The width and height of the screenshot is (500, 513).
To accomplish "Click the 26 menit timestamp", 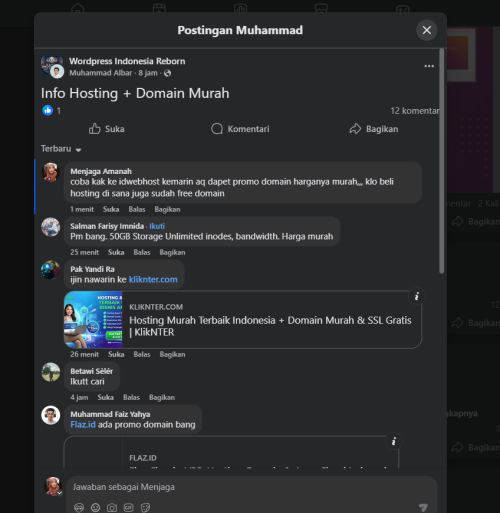I will tap(84, 354).
